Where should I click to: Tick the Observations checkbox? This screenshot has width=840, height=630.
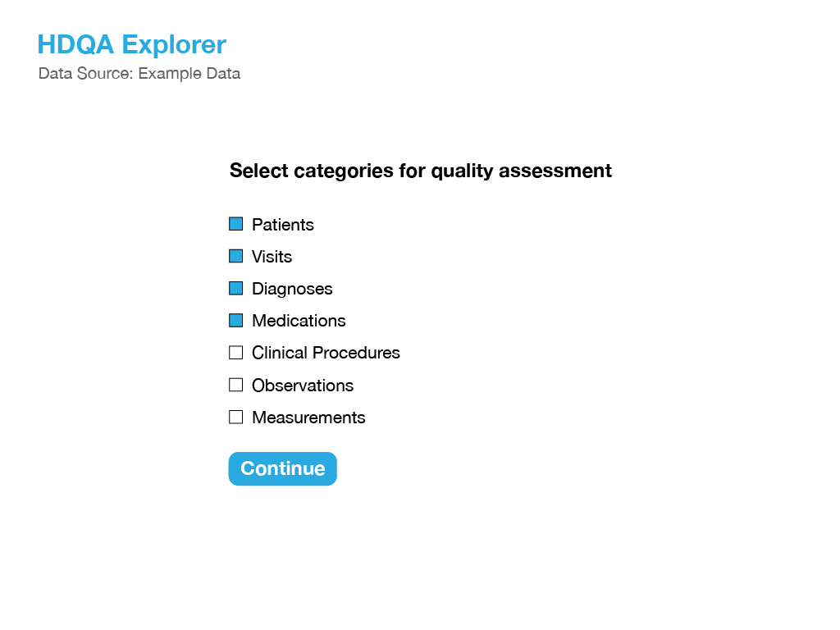click(235, 385)
